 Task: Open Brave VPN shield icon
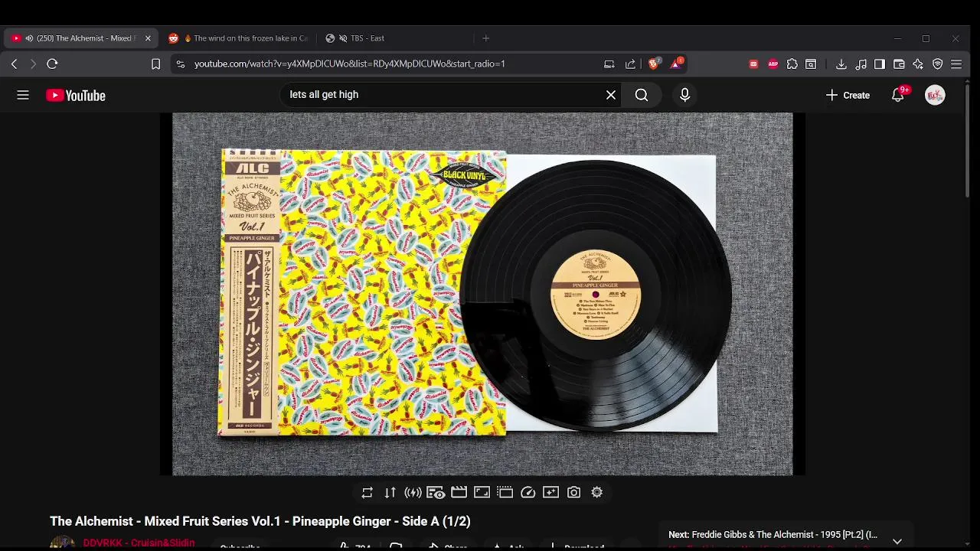937,64
